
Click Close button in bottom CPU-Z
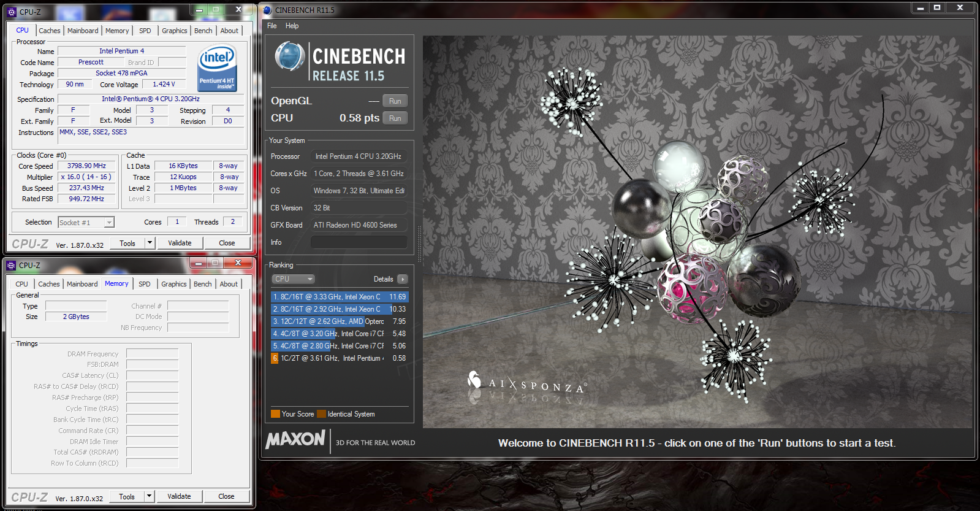point(226,496)
